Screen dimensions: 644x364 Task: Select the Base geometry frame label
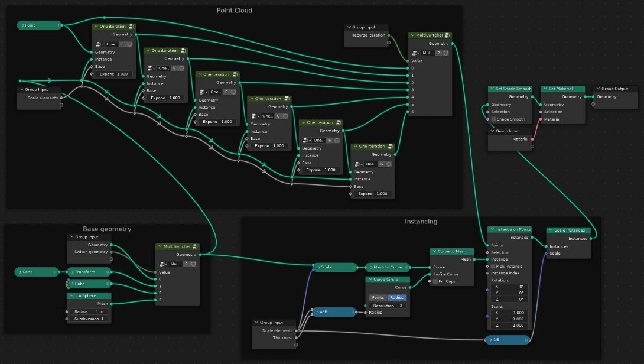pyautogui.click(x=107, y=229)
